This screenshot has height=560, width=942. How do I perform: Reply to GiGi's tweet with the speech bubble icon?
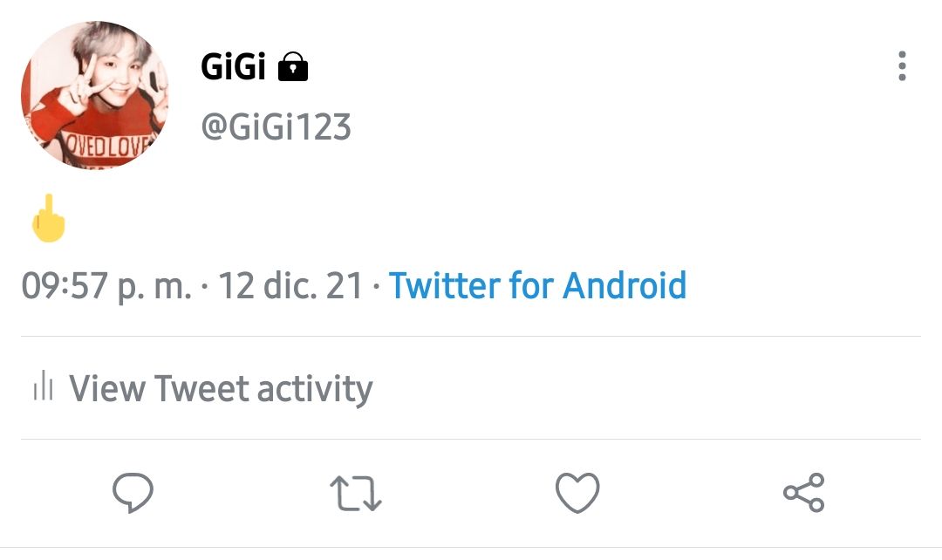(x=133, y=493)
